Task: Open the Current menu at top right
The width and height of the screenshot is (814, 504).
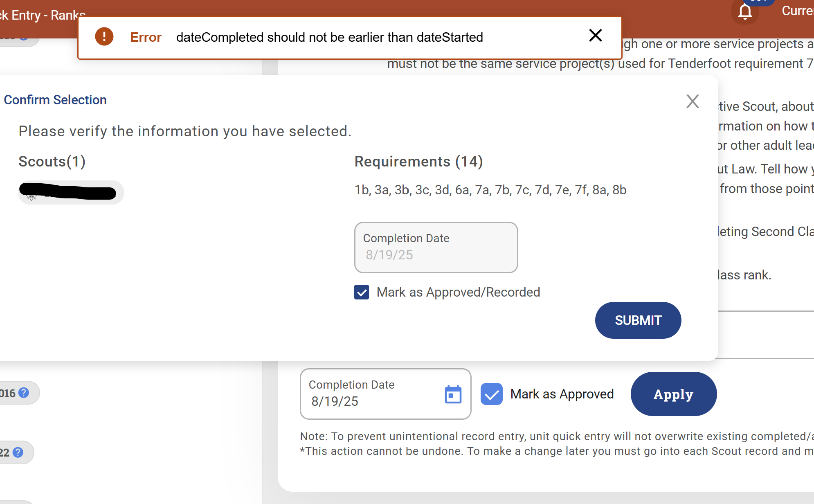Action: click(x=797, y=11)
